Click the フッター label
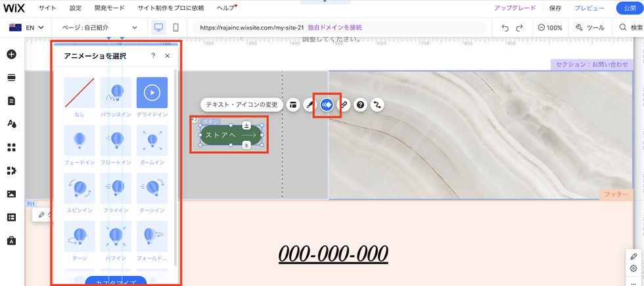644x286 pixels. (616, 195)
